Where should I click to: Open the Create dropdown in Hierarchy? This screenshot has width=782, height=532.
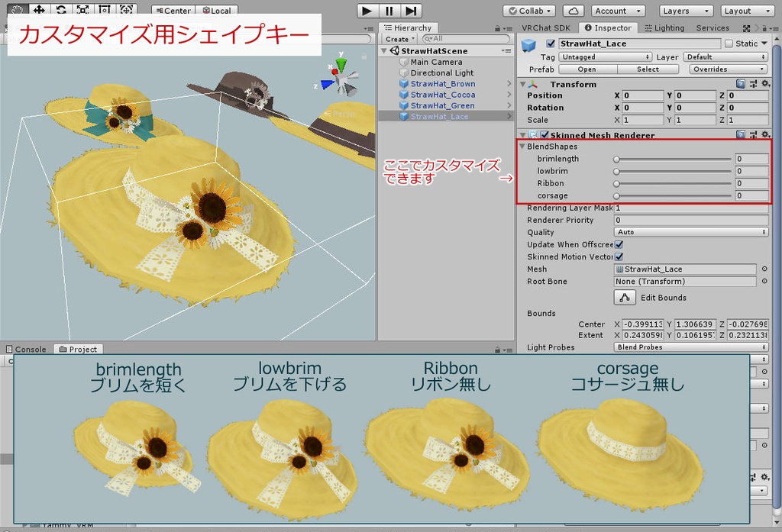[400, 39]
